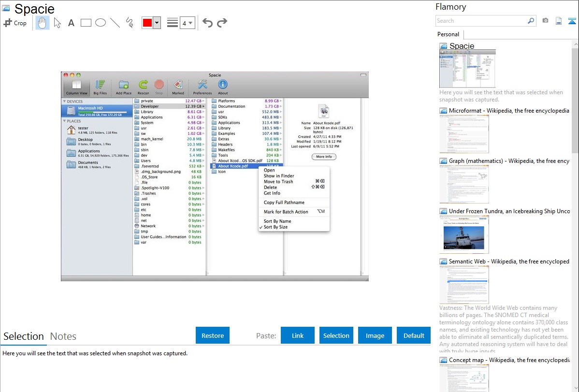Click the Flamory search field

[481, 21]
